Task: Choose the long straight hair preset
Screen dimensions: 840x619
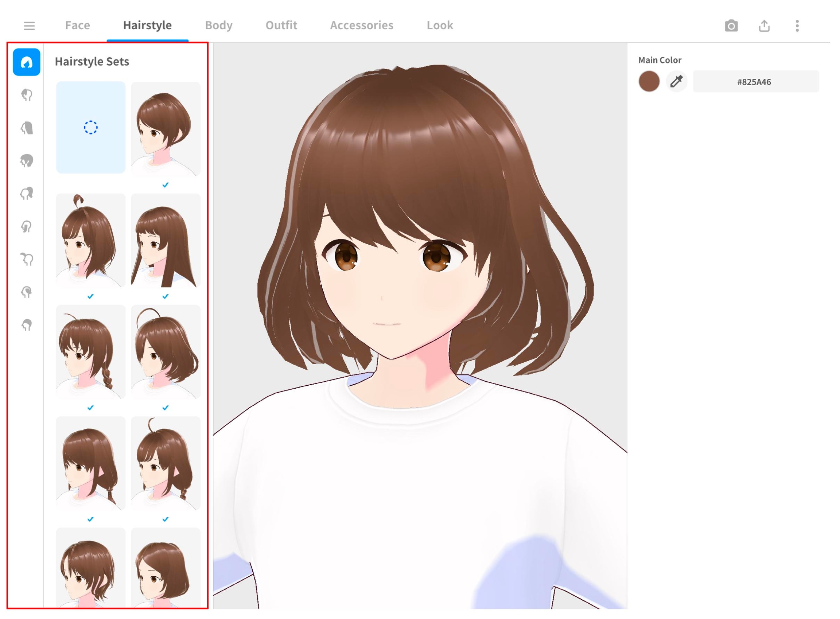Action: click(x=166, y=241)
